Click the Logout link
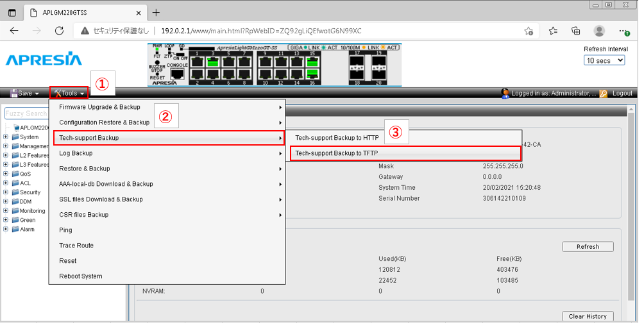Screen dimensions: 644x327 click(622, 93)
